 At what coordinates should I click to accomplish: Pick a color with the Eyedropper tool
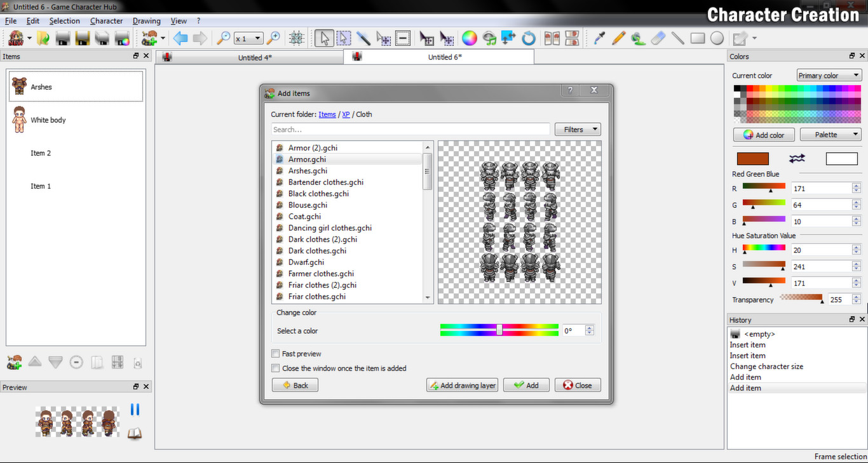pyautogui.click(x=598, y=38)
